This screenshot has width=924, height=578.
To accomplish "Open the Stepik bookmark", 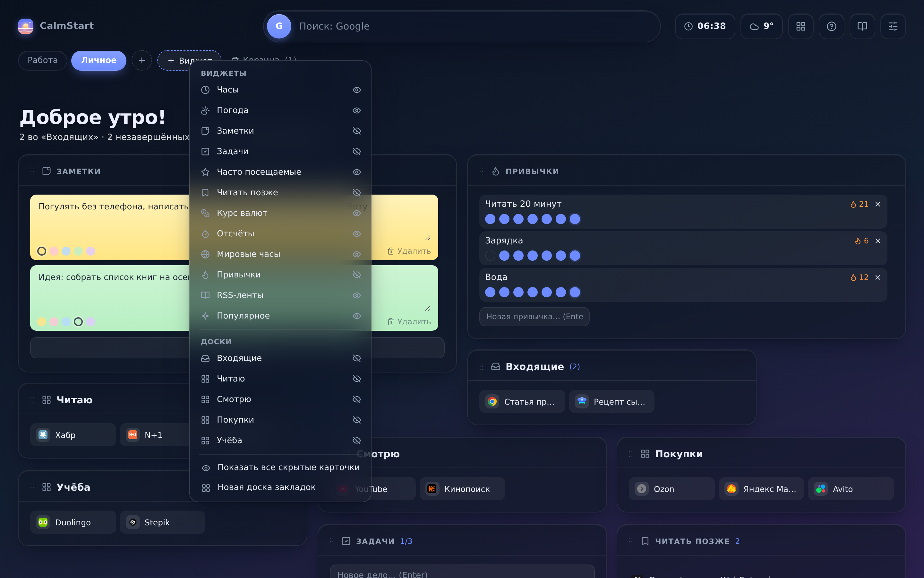I will pyautogui.click(x=162, y=522).
